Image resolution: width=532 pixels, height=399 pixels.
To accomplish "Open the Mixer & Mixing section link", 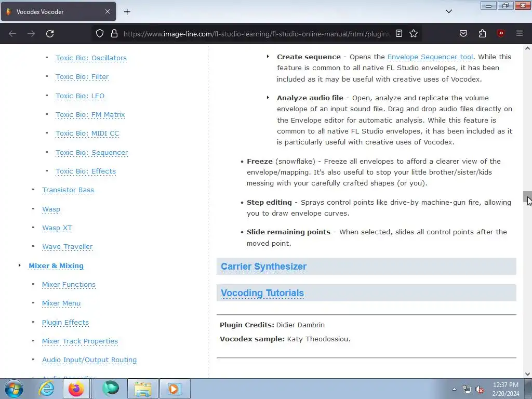I will click(56, 266).
